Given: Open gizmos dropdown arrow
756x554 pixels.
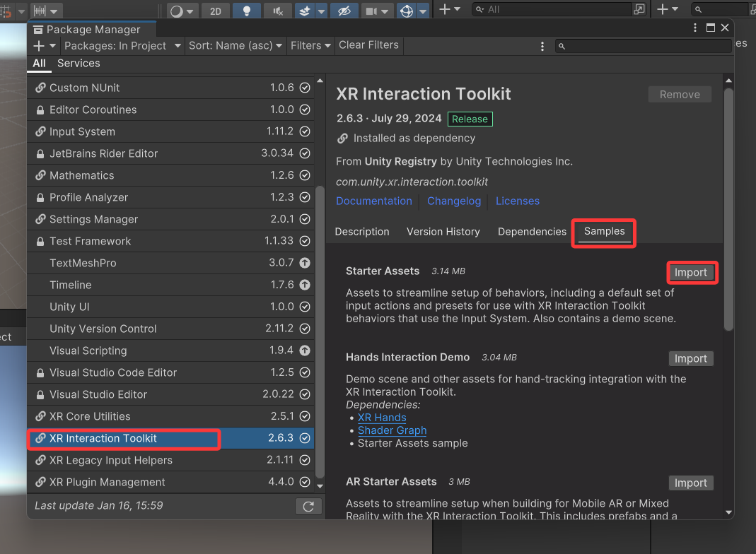Looking at the screenshot, I should coord(423,11).
